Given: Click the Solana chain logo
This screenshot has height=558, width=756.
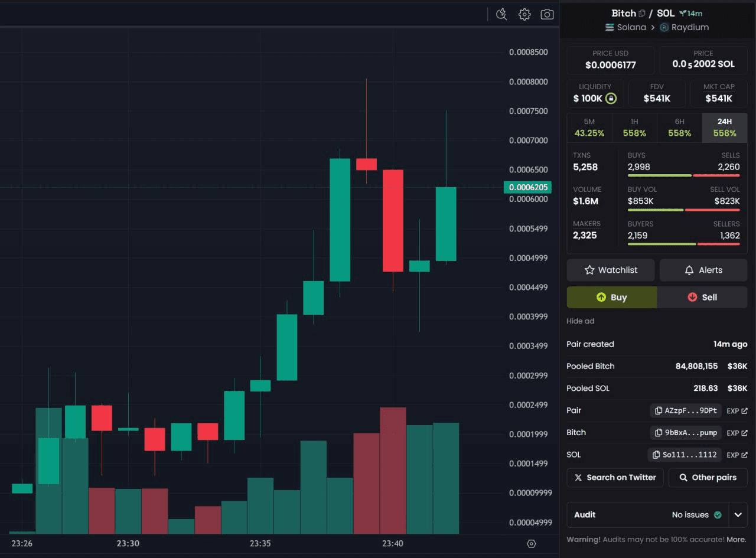Looking at the screenshot, I should (610, 27).
